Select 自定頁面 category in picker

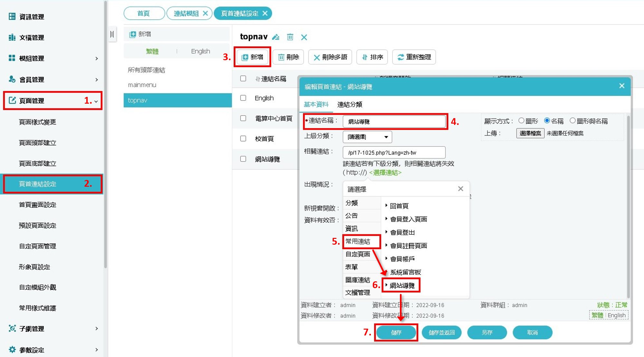coord(362,254)
